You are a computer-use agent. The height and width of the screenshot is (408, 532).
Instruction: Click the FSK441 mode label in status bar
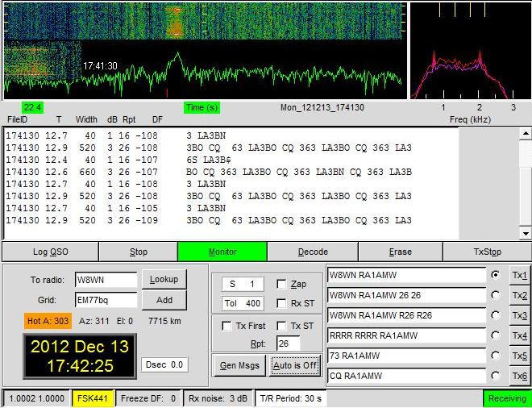point(93,398)
